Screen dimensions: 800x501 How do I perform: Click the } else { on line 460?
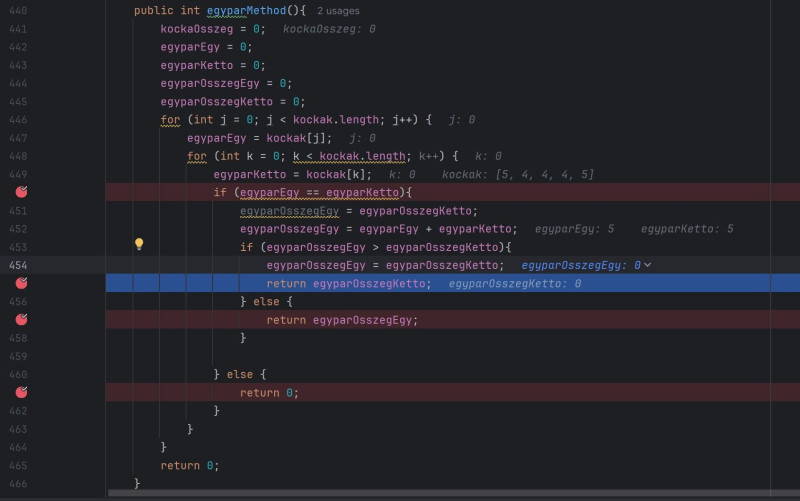pyautogui.click(x=240, y=374)
